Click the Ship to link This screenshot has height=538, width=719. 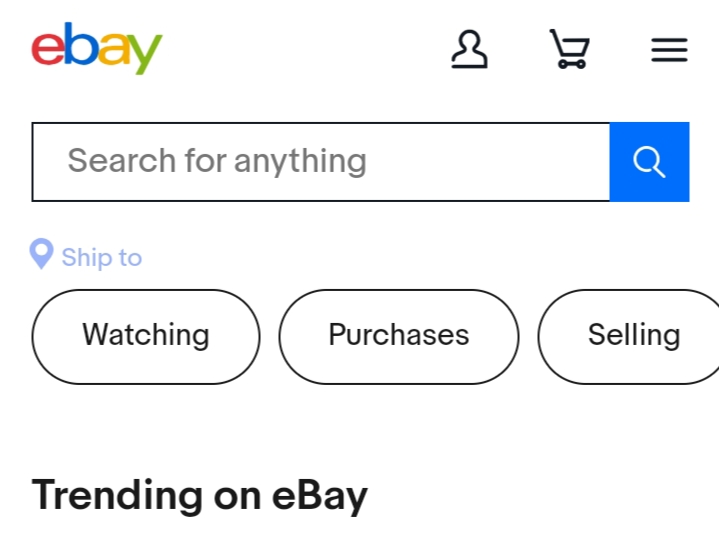click(x=101, y=257)
